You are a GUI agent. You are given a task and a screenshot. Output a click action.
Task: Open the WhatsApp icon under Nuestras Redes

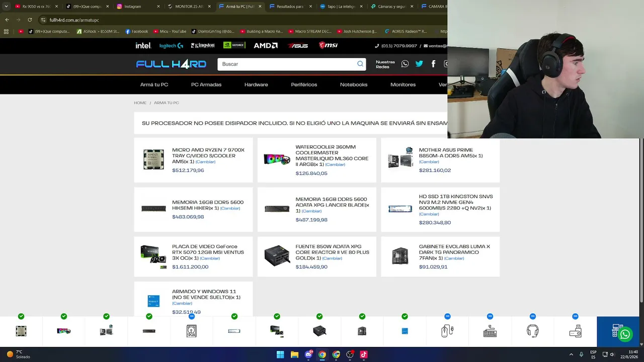pos(405,64)
